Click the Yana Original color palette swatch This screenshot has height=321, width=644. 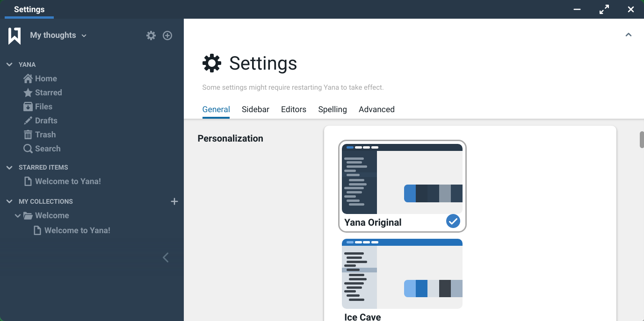(433, 193)
